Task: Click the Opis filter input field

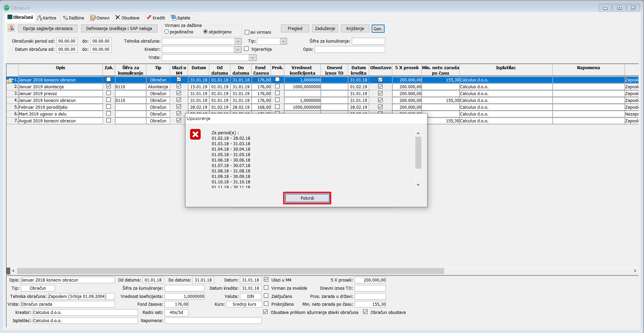Action: (x=350, y=49)
